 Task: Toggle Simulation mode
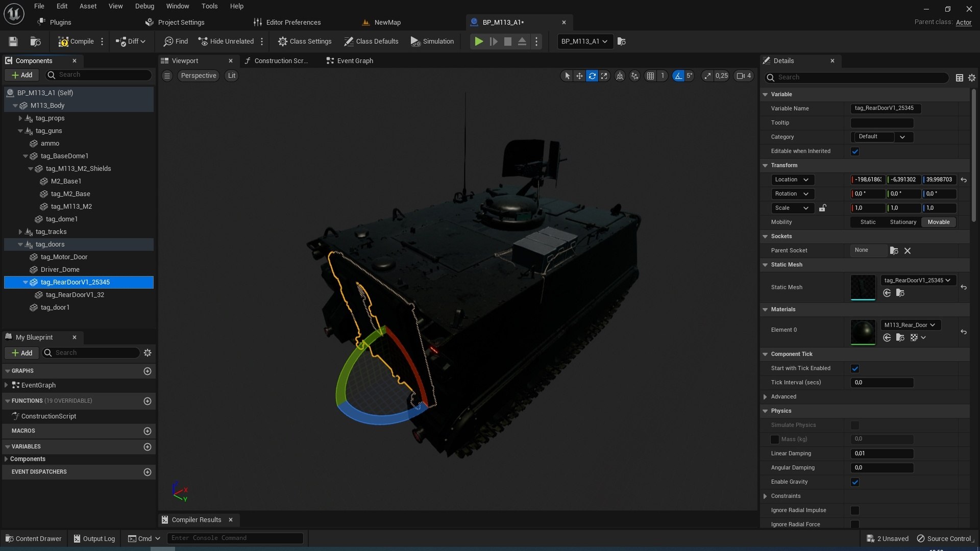click(x=432, y=41)
